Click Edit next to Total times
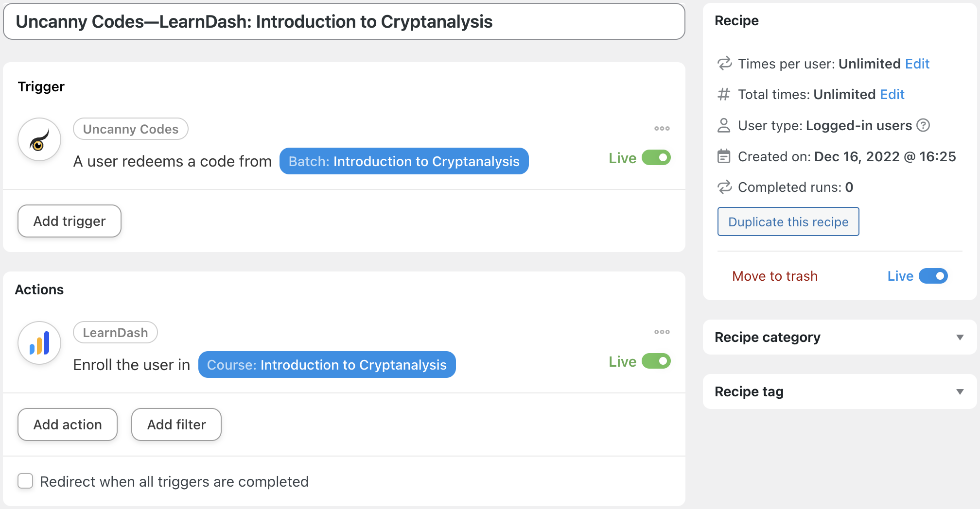 point(892,94)
